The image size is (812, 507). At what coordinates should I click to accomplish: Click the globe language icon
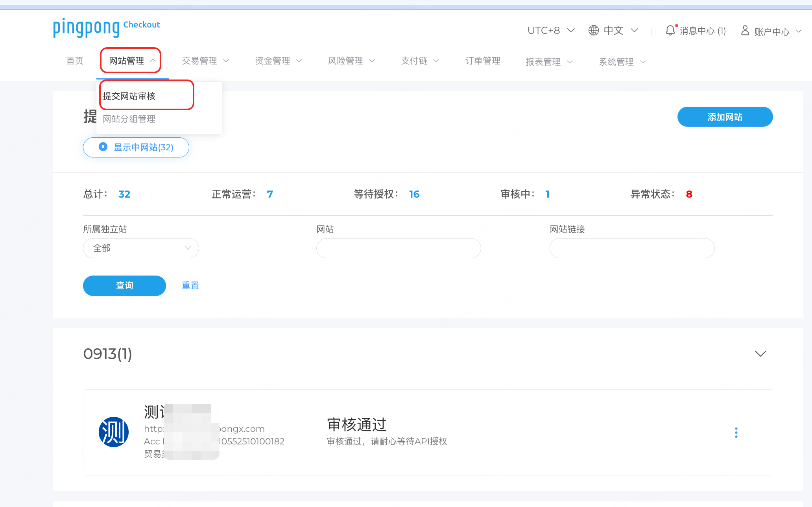[594, 30]
